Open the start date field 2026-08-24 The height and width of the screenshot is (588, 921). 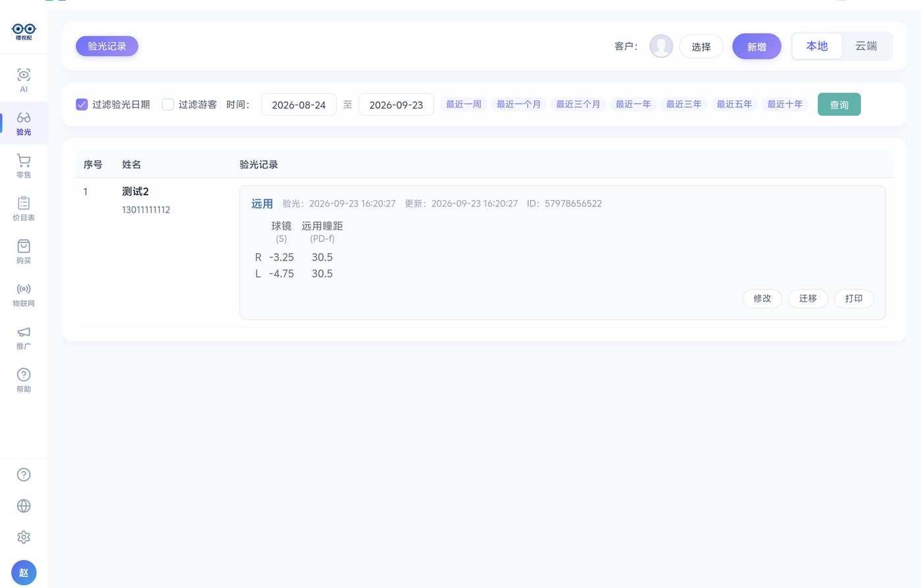[299, 105]
